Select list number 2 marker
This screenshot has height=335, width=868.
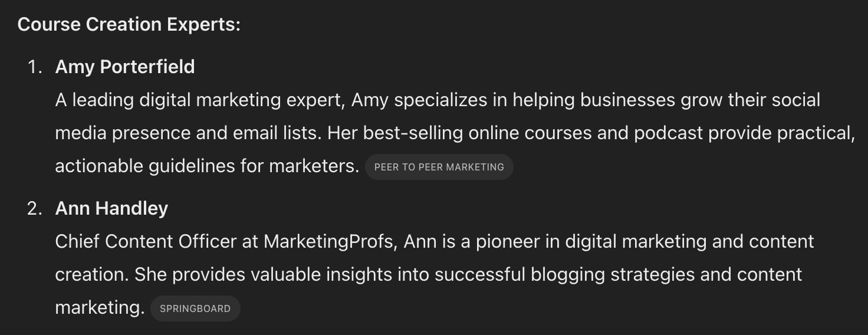35,208
